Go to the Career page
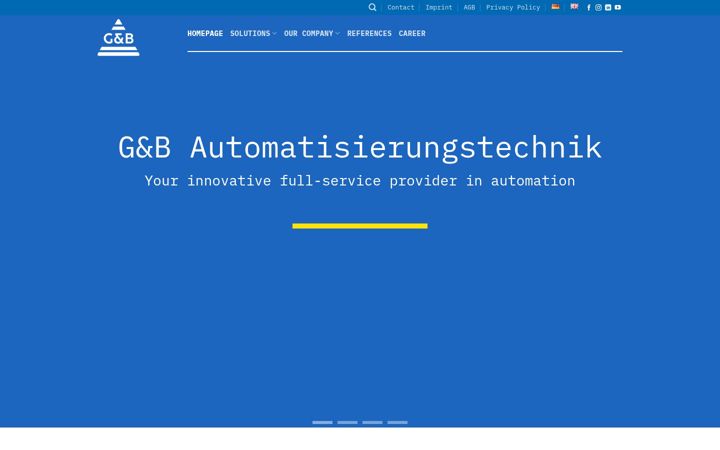Screen dimensions: 720x450 click(412, 34)
